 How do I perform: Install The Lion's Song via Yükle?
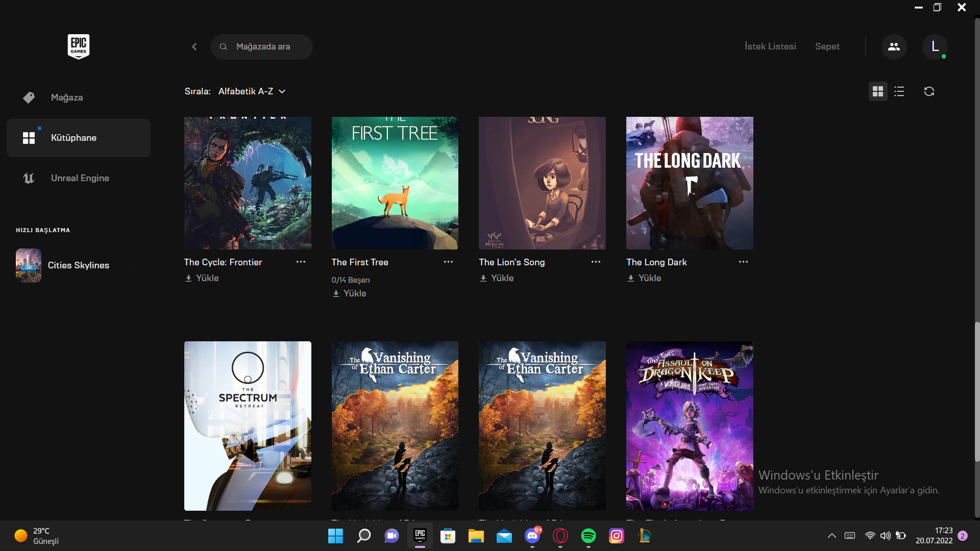pyautogui.click(x=497, y=278)
